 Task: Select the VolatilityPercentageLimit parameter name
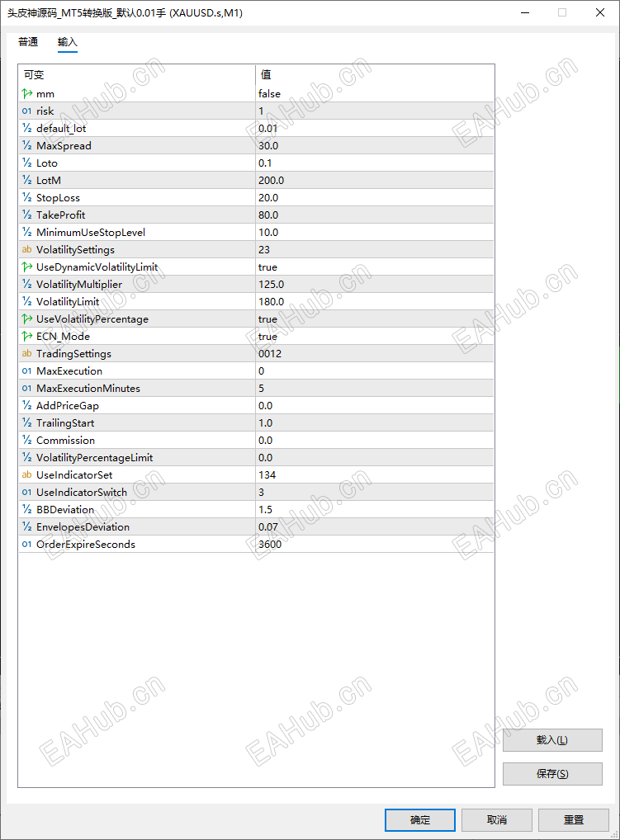(94, 457)
